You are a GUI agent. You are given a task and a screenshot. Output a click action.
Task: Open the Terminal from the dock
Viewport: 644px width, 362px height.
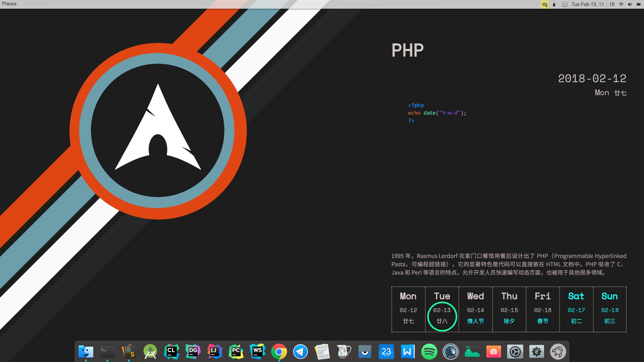[107, 352]
